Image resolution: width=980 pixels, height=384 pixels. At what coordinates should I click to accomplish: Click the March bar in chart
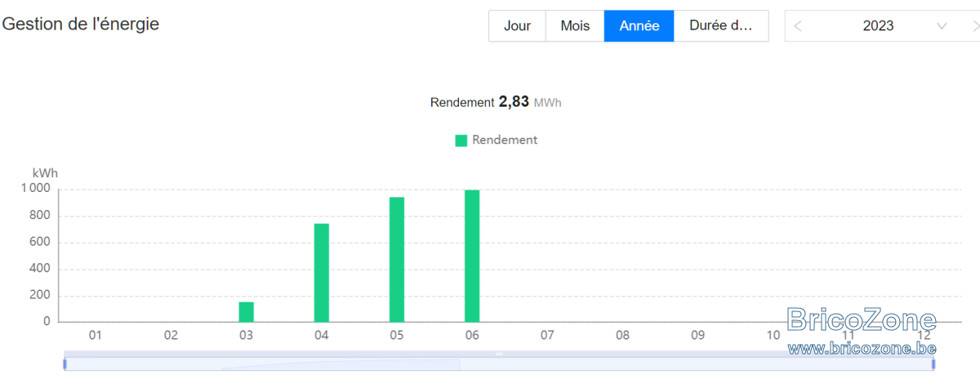(246, 312)
